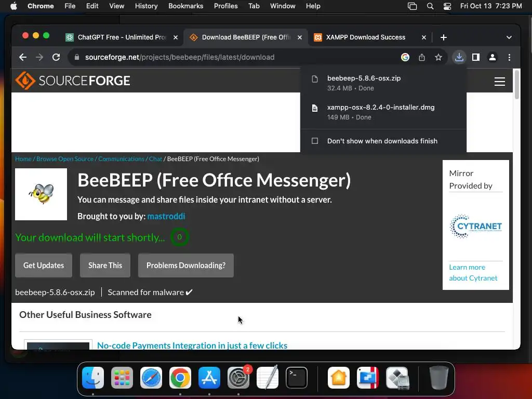Click the Get Updates button
The height and width of the screenshot is (399, 532).
[x=44, y=265]
